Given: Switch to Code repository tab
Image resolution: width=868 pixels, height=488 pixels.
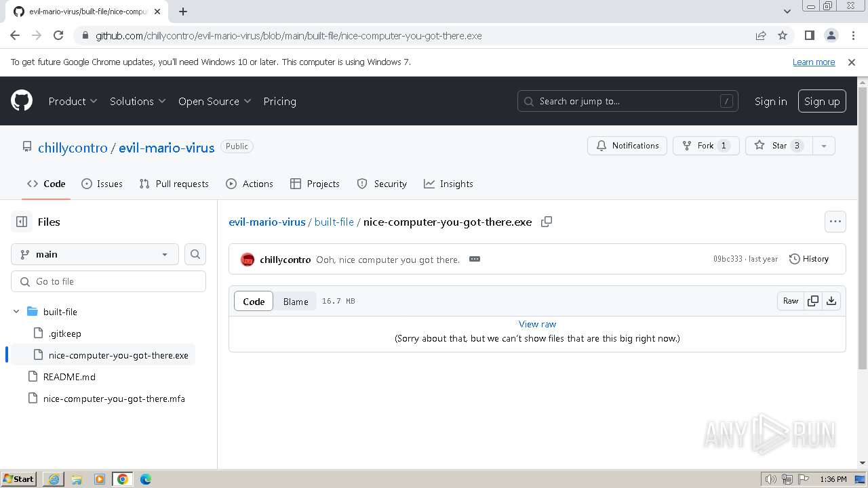Looking at the screenshot, I should (x=46, y=184).
